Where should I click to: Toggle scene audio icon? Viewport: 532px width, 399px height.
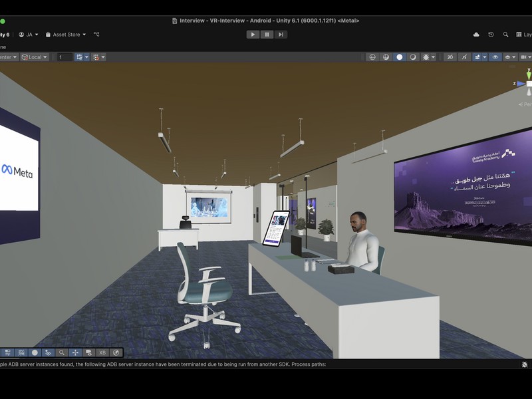pyautogui.click(x=464, y=57)
